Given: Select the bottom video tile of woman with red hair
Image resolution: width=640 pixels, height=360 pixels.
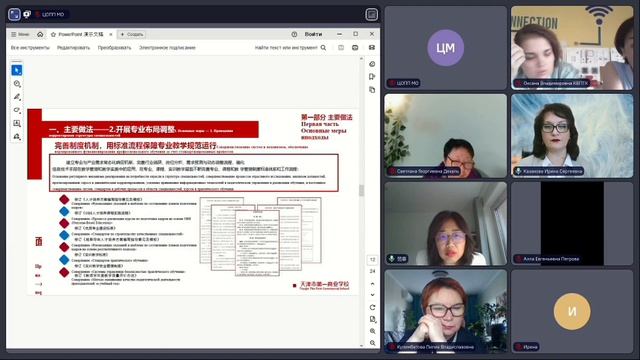Looking at the screenshot, I should [x=445, y=311].
